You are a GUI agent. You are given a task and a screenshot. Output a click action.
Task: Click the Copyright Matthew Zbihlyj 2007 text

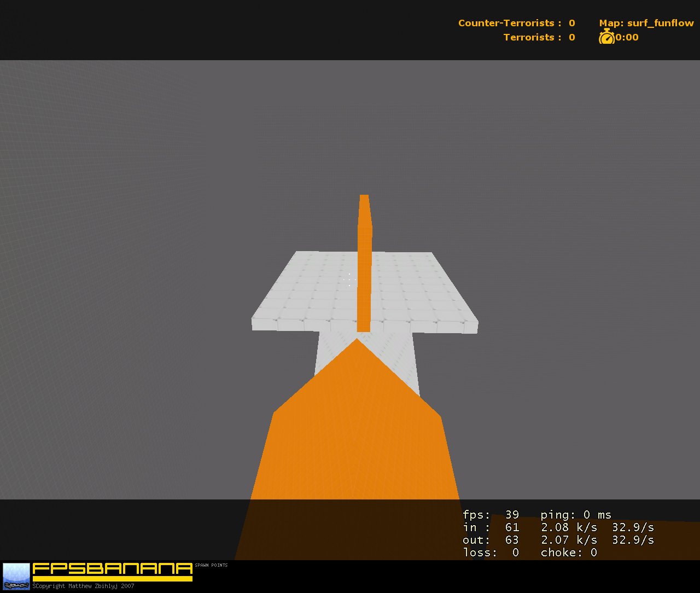click(x=83, y=586)
